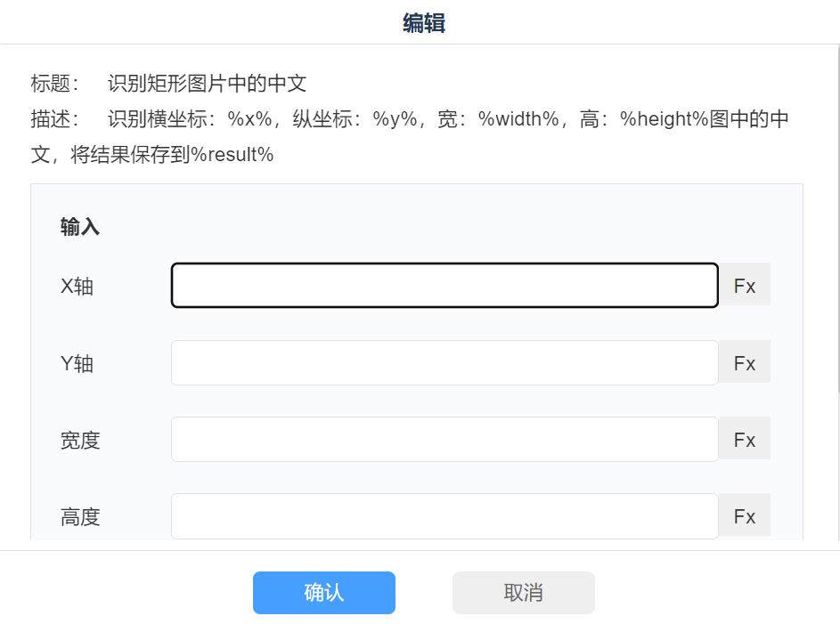Select the Fx button for 高度 row

click(x=745, y=516)
